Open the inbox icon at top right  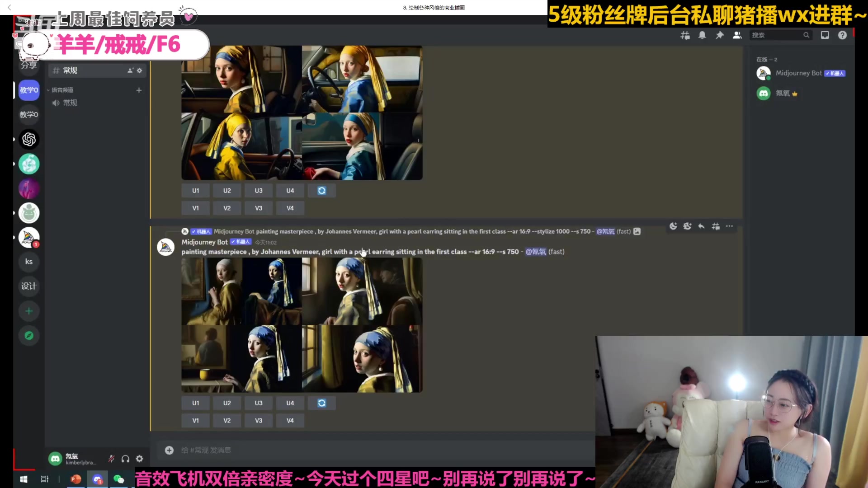(x=825, y=35)
